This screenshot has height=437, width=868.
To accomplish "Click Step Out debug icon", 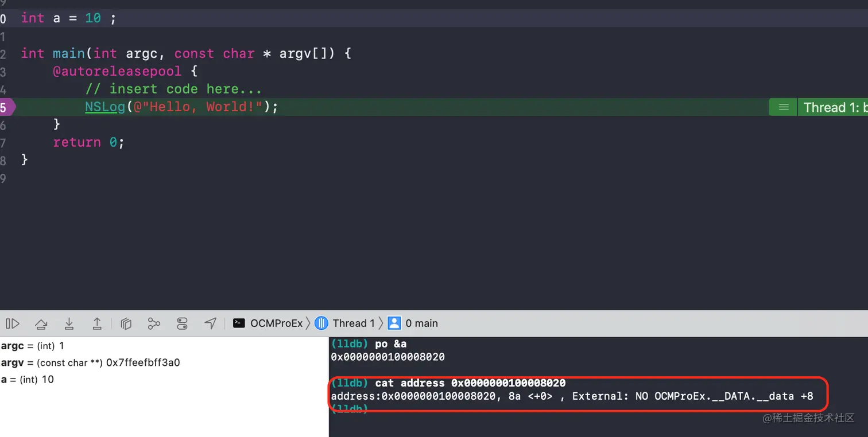I will tap(97, 323).
